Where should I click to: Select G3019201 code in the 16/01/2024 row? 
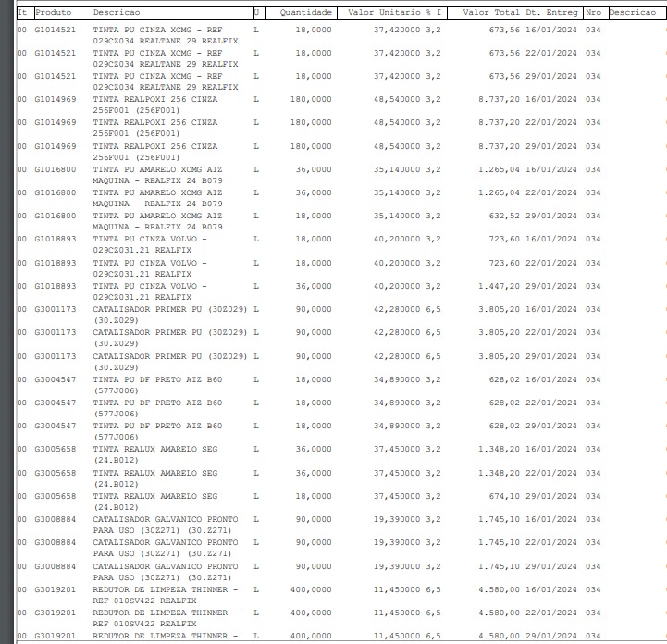click(56, 589)
